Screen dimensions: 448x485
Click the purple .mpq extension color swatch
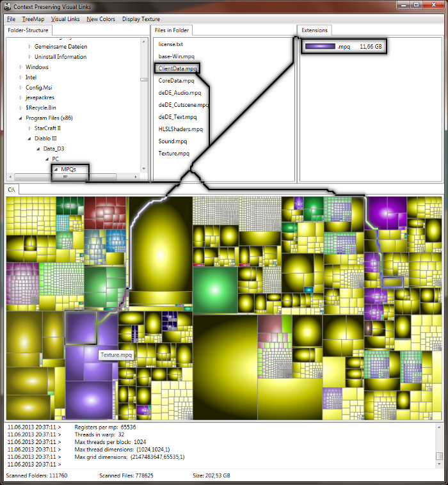320,47
